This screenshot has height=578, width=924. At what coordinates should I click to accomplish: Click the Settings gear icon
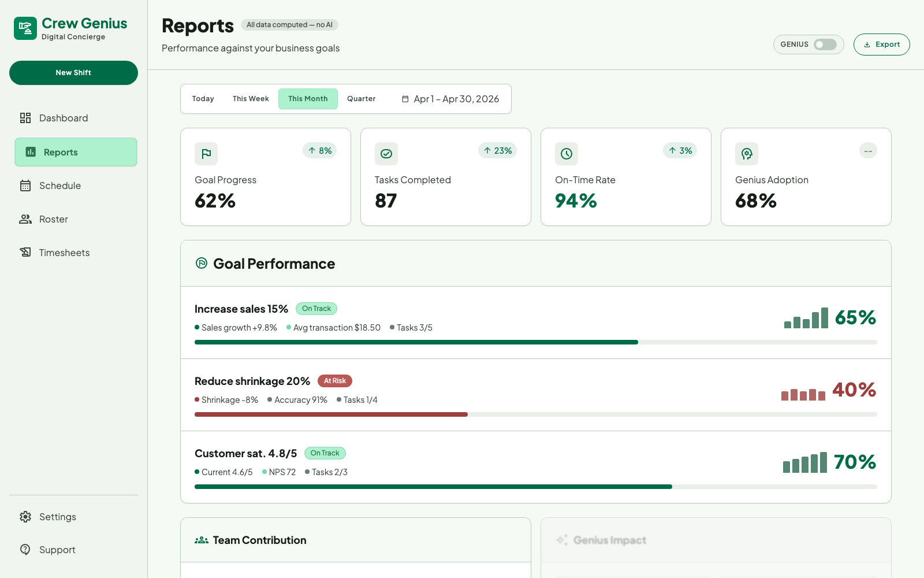click(25, 517)
